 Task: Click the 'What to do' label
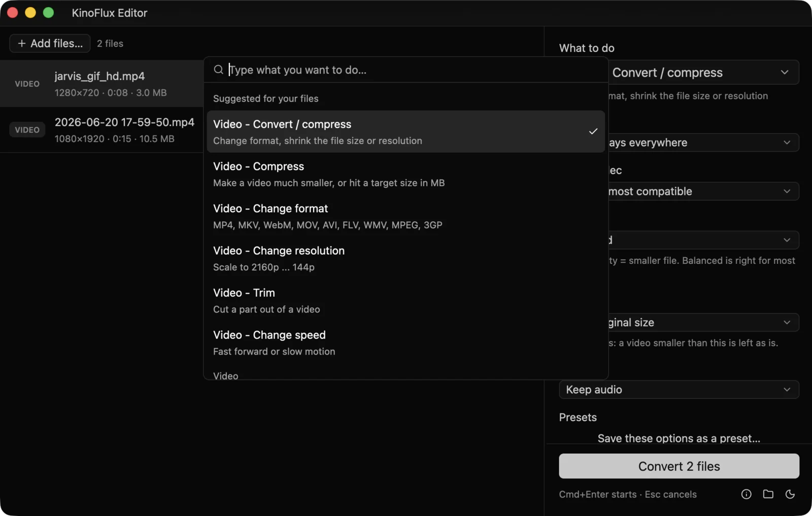(x=587, y=48)
